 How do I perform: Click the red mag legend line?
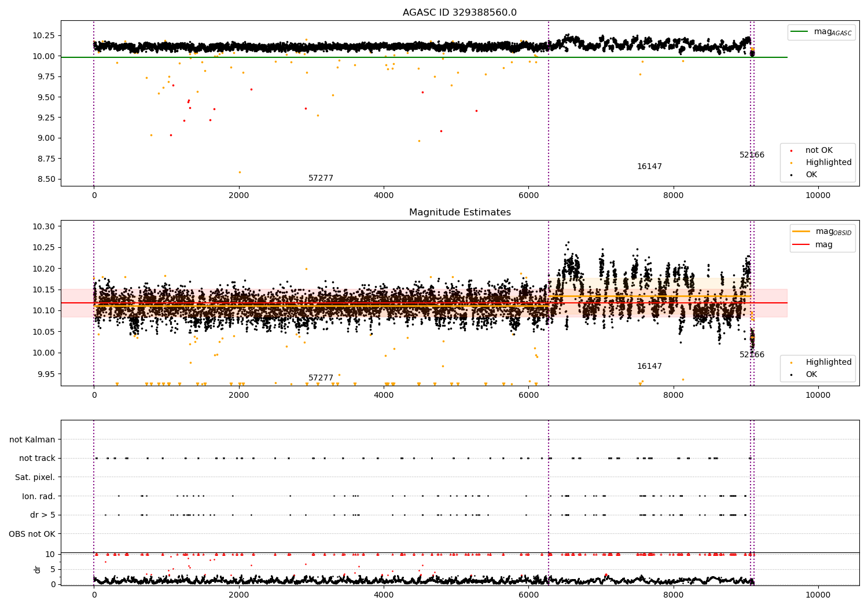point(801,245)
